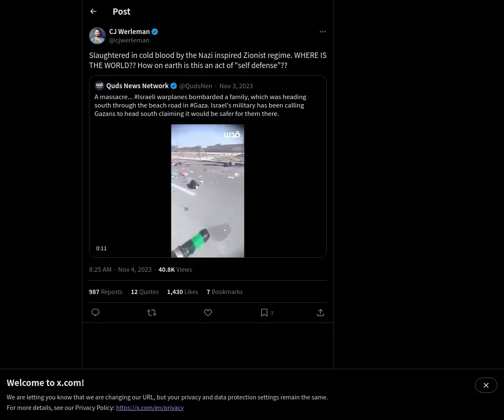The image size is (504, 420).
Task: Click the reply speech bubble icon
Action: coord(95,312)
